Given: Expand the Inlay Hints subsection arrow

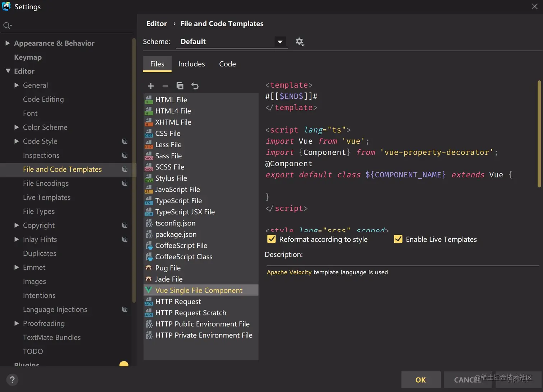Looking at the screenshot, I should 17,239.
